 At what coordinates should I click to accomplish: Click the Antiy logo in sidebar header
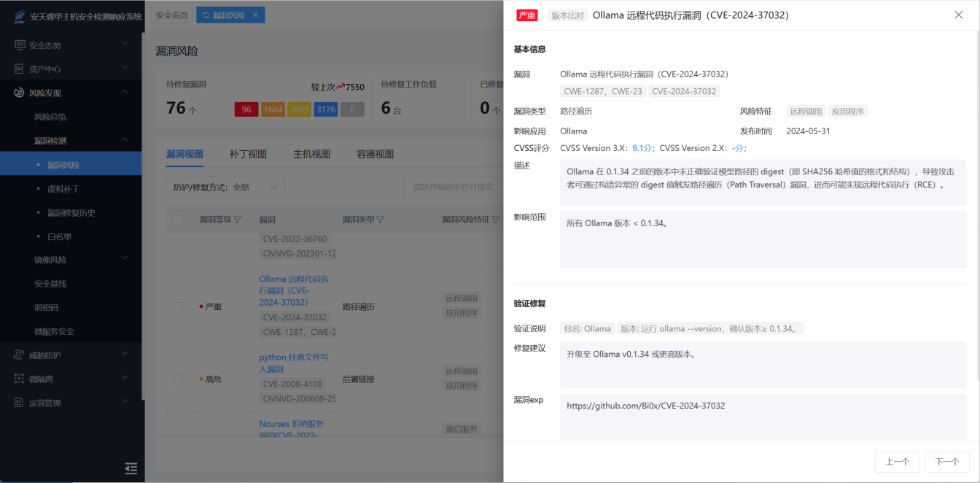coord(19,15)
